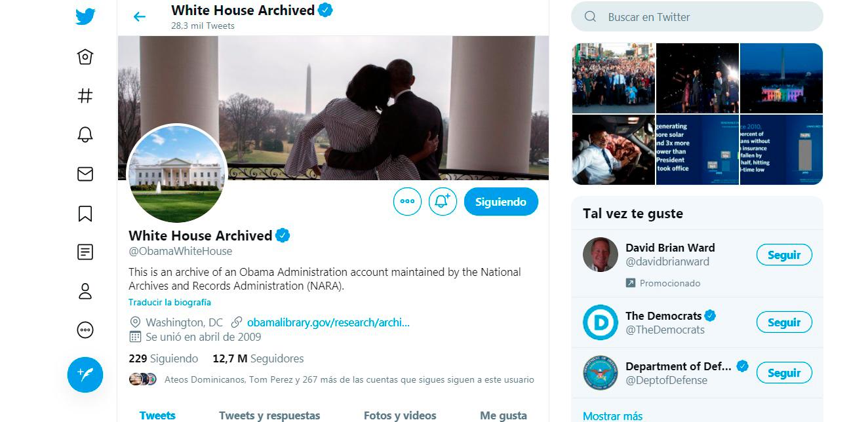
Task: Switch to Tweets y respuestas tab
Action: [x=269, y=415]
